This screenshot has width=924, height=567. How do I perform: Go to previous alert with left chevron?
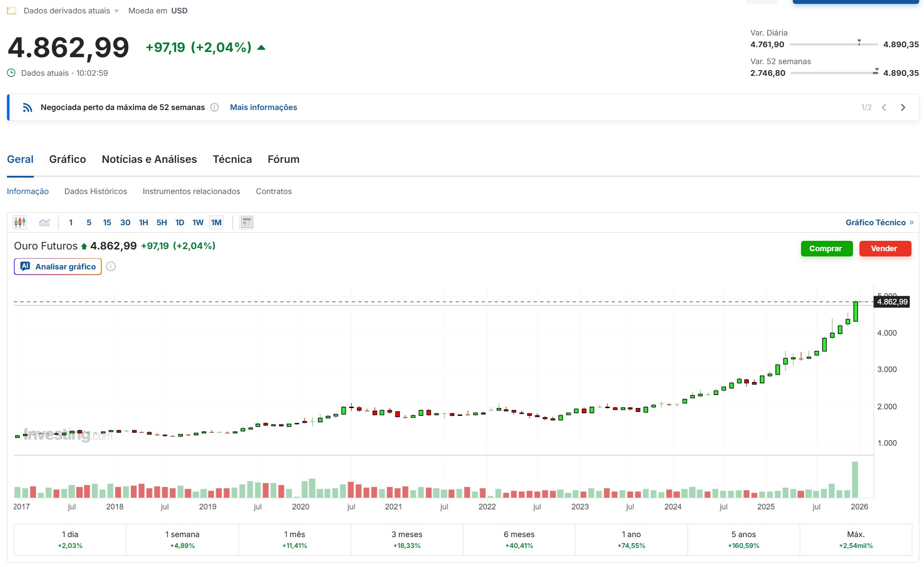point(884,107)
